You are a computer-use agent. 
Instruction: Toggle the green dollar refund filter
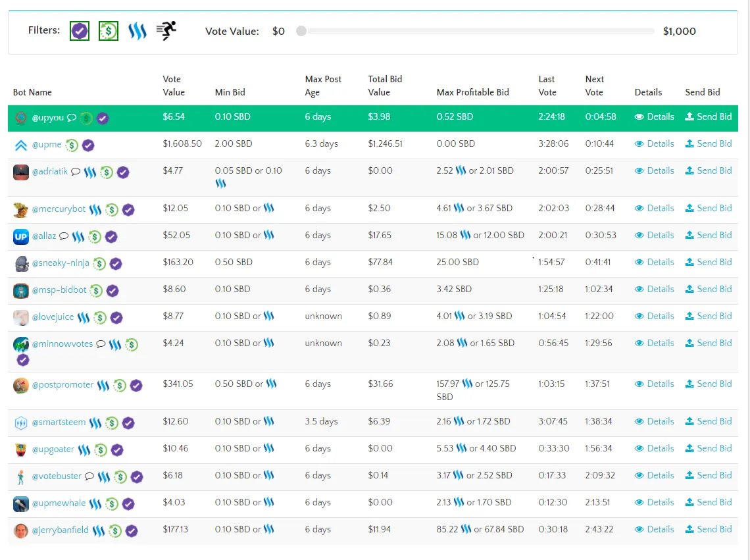point(109,31)
